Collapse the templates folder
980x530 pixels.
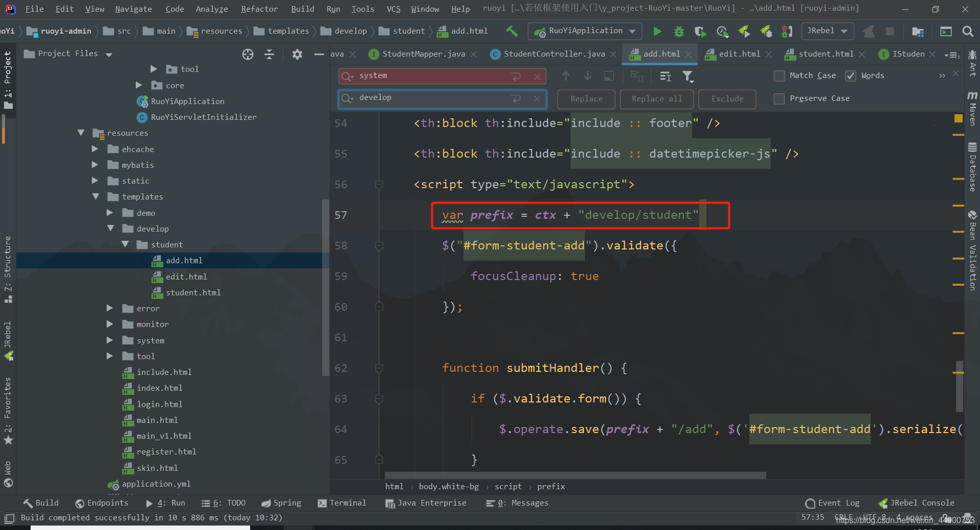click(95, 196)
